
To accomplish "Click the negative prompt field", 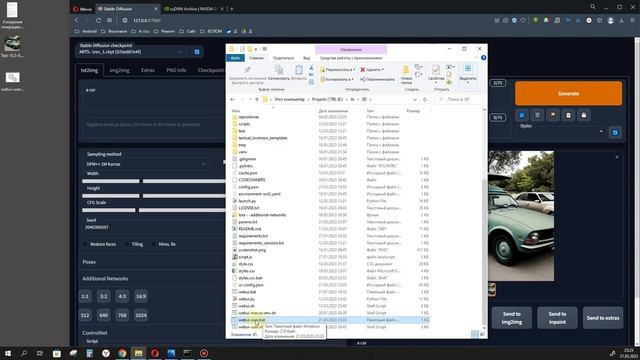I will 153,128.
